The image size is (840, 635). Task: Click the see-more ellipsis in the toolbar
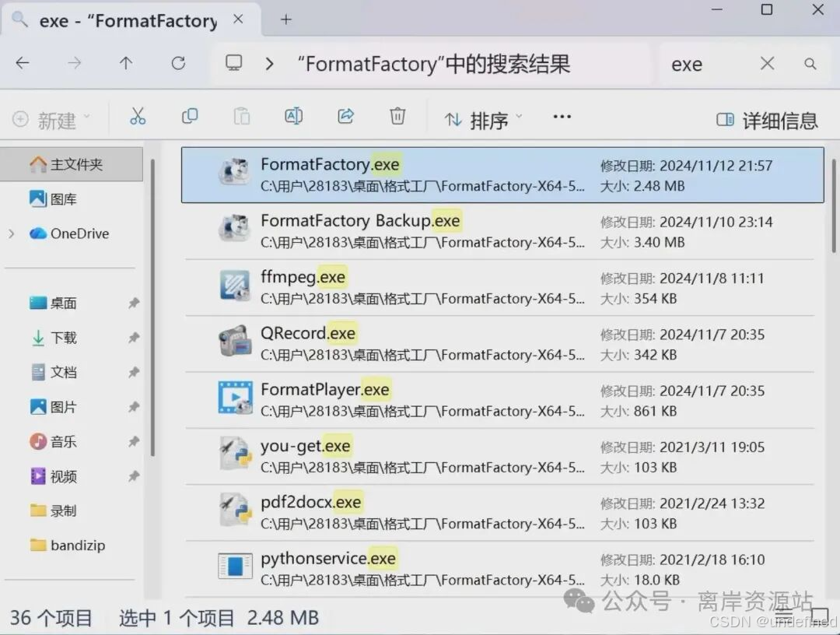[x=562, y=115]
